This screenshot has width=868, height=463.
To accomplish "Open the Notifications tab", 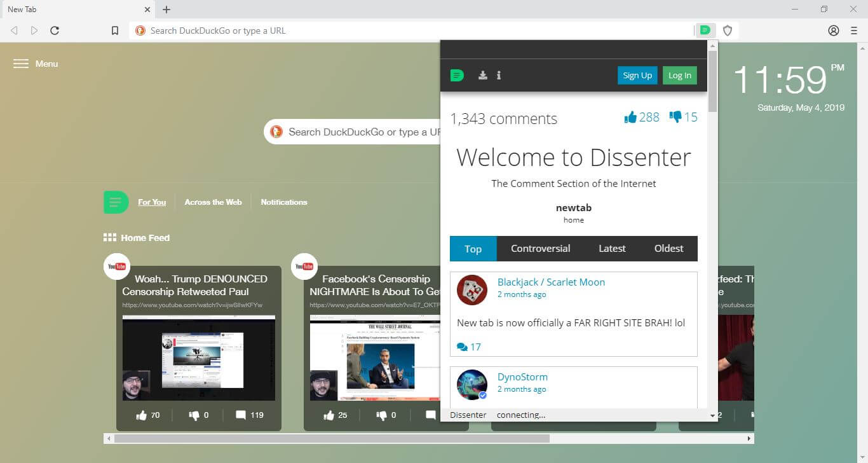I will pyautogui.click(x=284, y=202).
